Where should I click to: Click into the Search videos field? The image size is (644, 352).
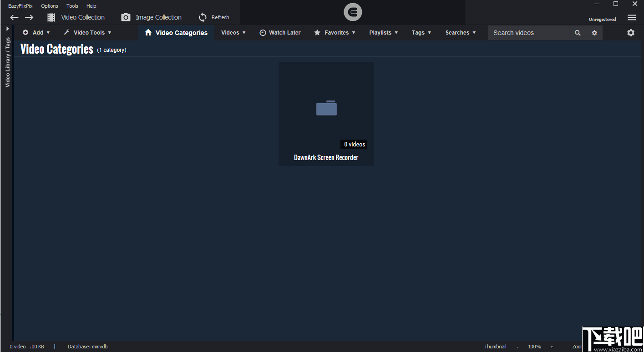(x=528, y=33)
